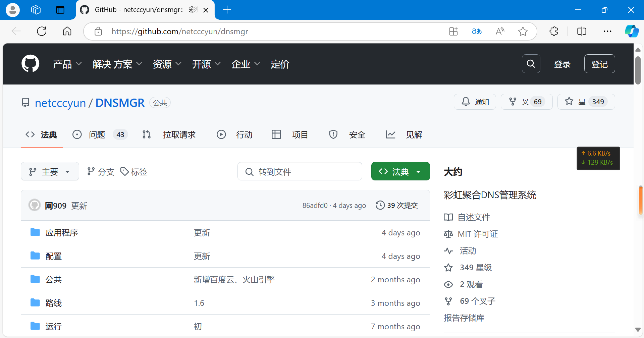Add page to favorites with star icon
Image resolution: width=644 pixels, height=338 pixels.
click(523, 32)
